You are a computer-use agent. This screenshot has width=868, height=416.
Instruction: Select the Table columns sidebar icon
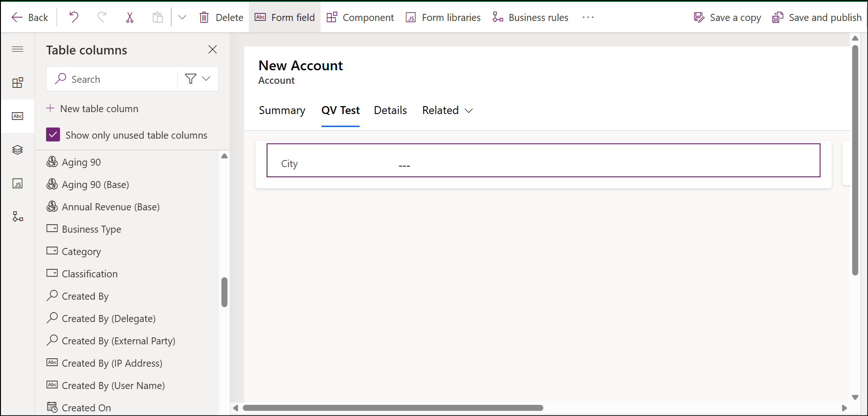[x=18, y=116]
